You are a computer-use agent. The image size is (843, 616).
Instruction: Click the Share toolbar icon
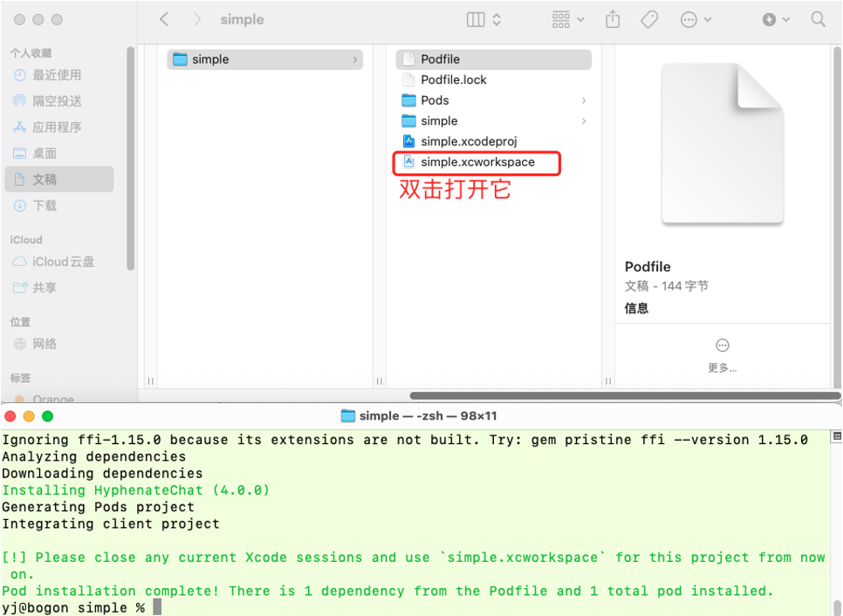[613, 19]
